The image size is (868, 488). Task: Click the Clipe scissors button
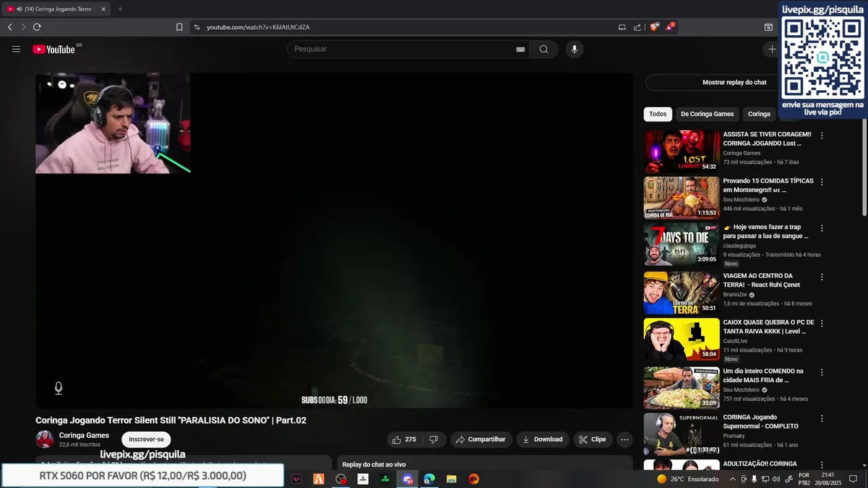coord(593,439)
